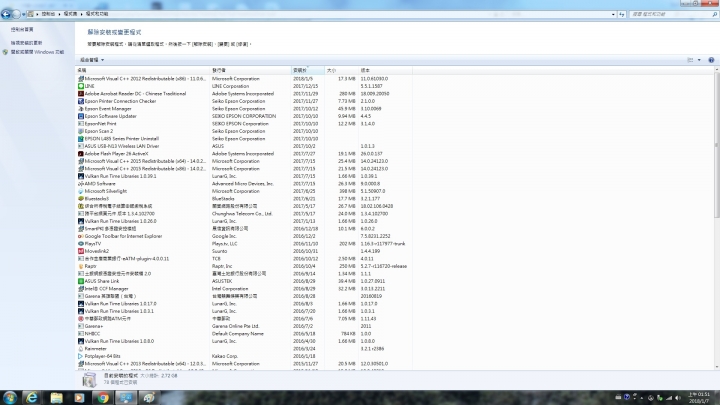Open the organize (組合管理) dropdown

tap(92, 60)
